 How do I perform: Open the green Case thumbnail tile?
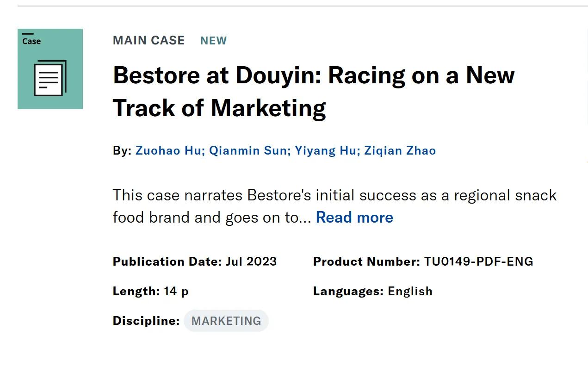tap(50, 69)
